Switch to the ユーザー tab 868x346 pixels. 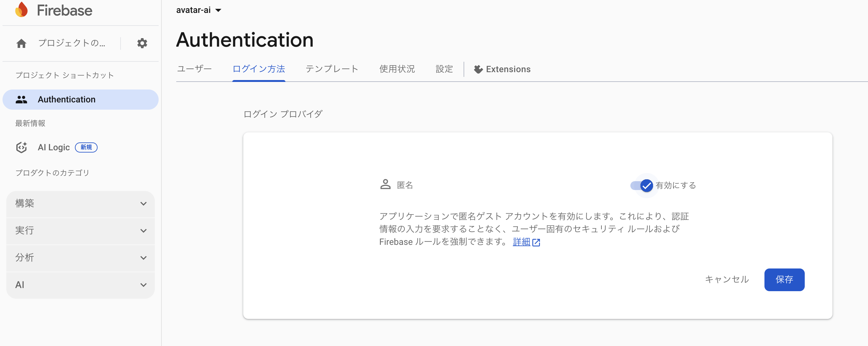194,69
